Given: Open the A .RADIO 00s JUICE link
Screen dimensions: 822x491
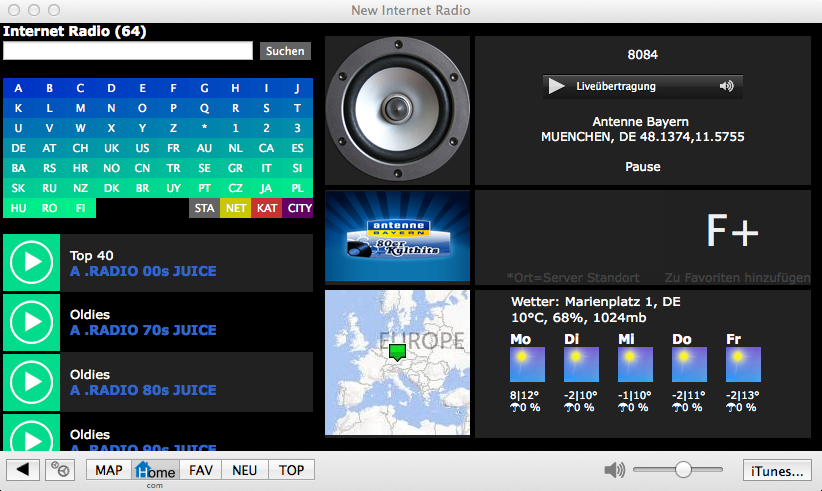Looking at the screenshot, I should point(143,271).
